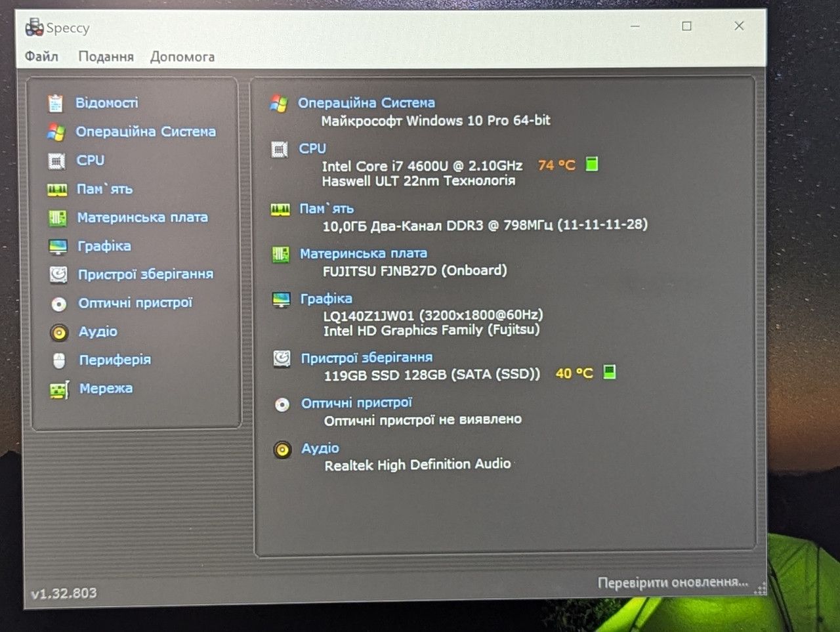Click the Realtek High Definition Audio text
Viewport: 840px width, 632px height.
click(x=417, y=465)
